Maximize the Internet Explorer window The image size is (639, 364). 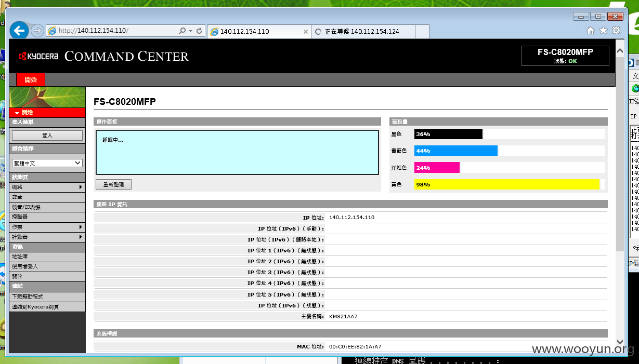click(x=598, y=17)
